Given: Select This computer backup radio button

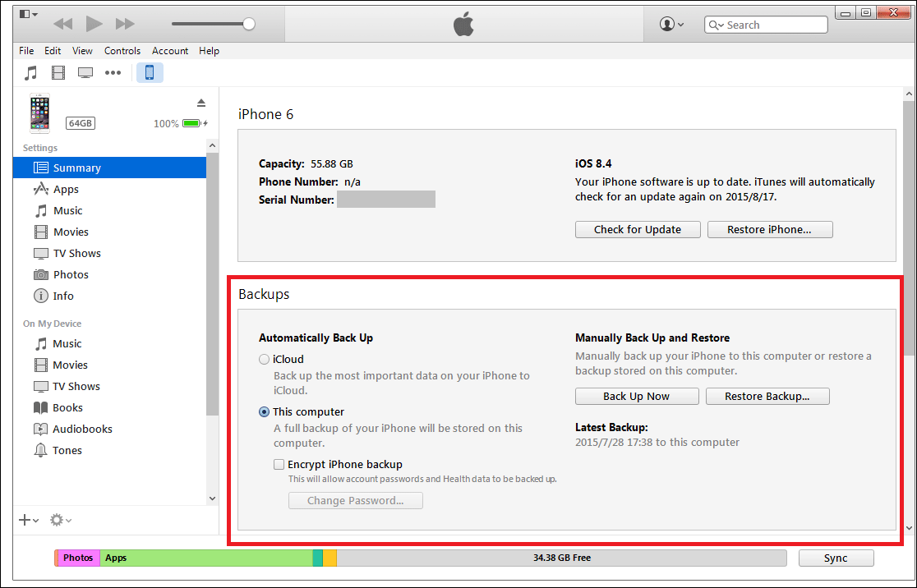Looking at the screenshot, I should tap(265, 412).
